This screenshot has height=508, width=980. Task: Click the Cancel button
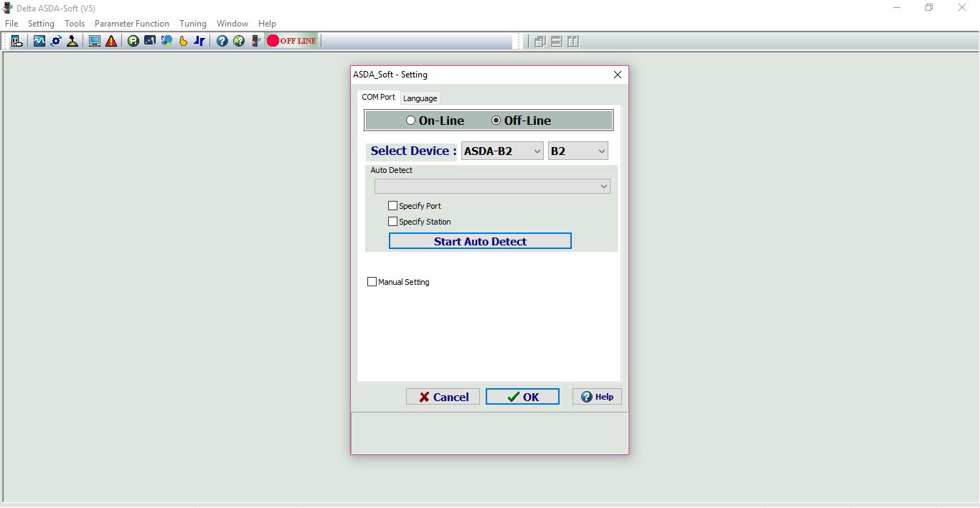point(443,397)
